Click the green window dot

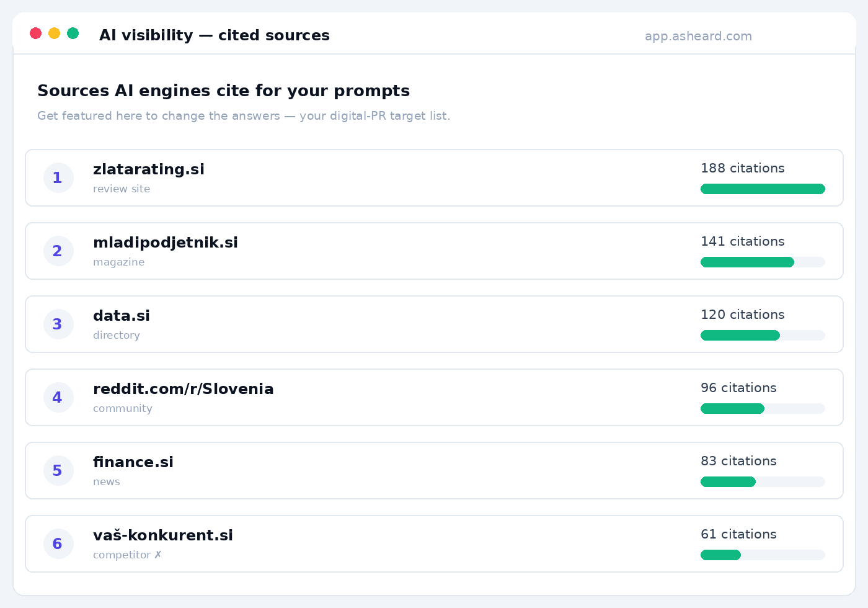click(73, 34)
